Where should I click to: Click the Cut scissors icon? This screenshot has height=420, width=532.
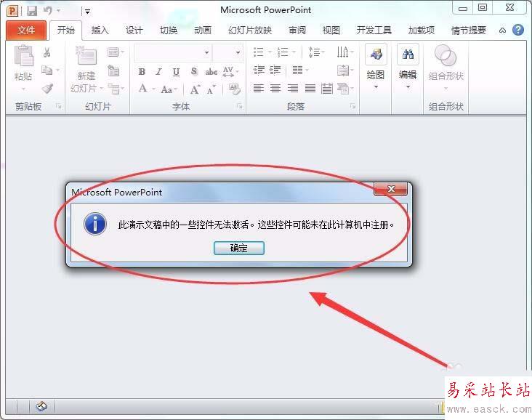[47, 52]
